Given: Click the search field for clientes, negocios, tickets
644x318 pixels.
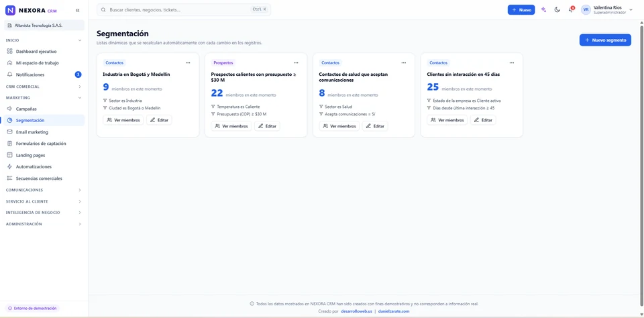Looking at the screenshot, I should tap(184, 9).
